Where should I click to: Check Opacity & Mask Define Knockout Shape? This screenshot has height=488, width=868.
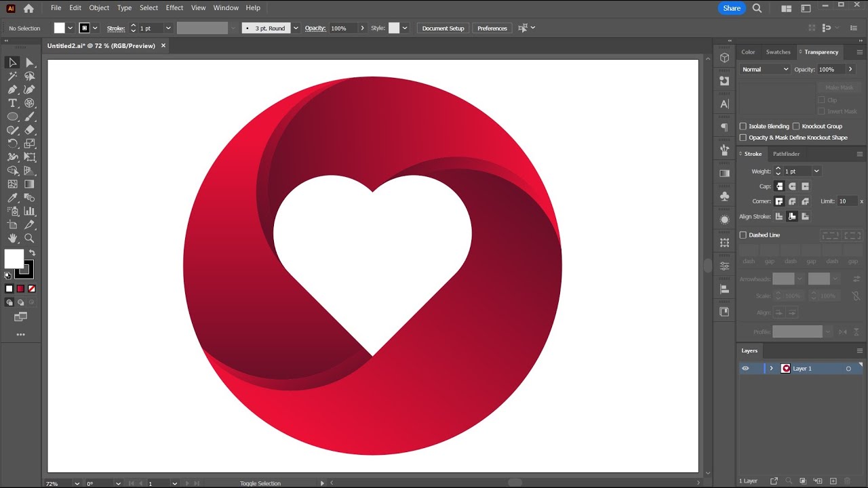[x=743, y=138]
